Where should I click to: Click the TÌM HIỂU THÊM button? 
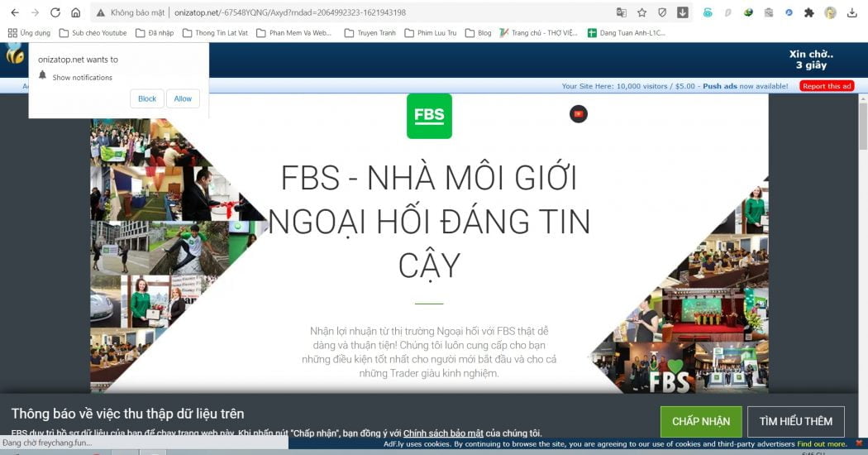coord(795,422)
